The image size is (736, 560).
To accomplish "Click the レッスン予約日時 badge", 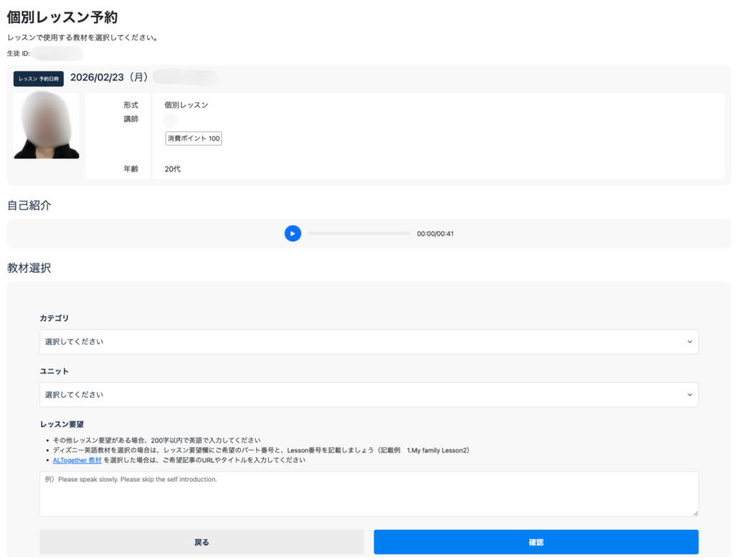I will [x=39, y=79].
